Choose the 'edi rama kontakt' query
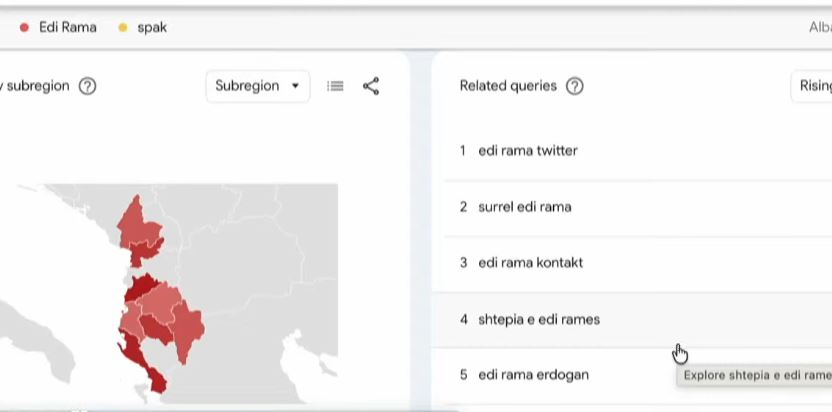Image resolution: width=832 pixels, height=412 pixels. [x=530, y=263]
